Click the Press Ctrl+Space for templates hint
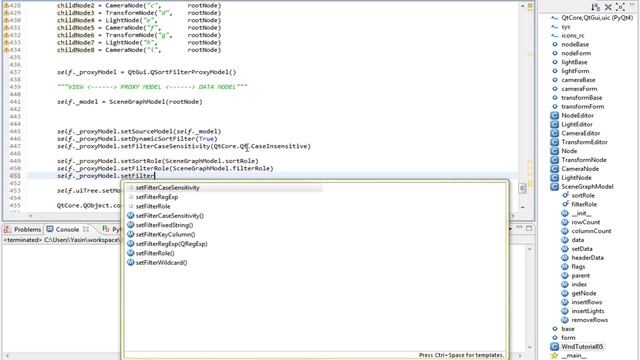Screen dimensions: 640x360 (461, 355)
